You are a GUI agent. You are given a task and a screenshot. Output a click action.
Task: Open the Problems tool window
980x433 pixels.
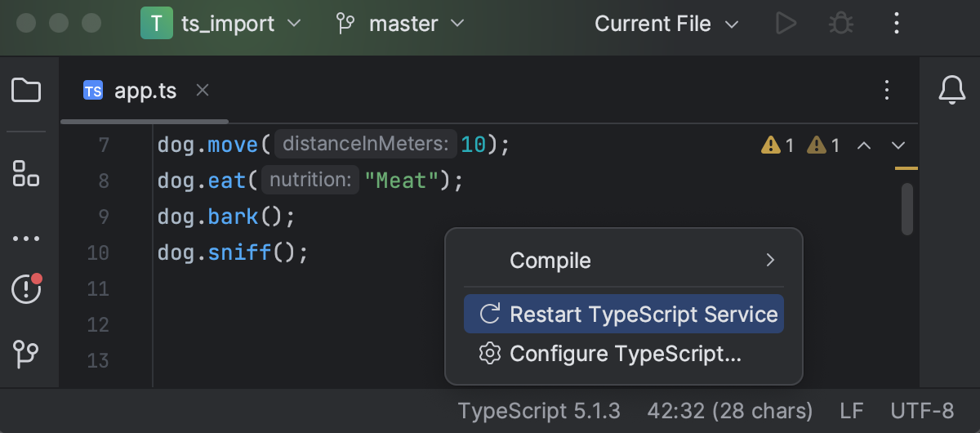click(26, 288)
